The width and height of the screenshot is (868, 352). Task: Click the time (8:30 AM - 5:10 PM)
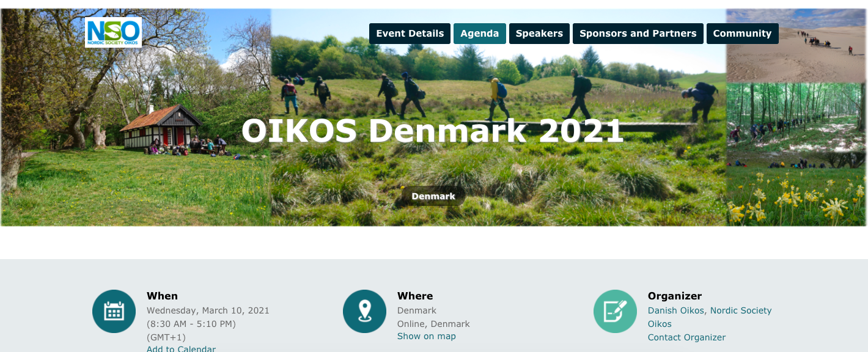(x=191, y=324)
